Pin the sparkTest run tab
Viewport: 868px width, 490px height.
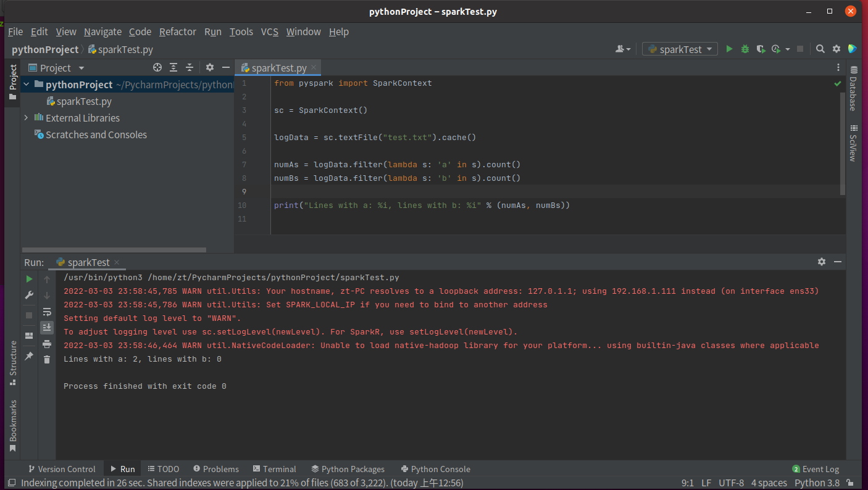(29, 356)
